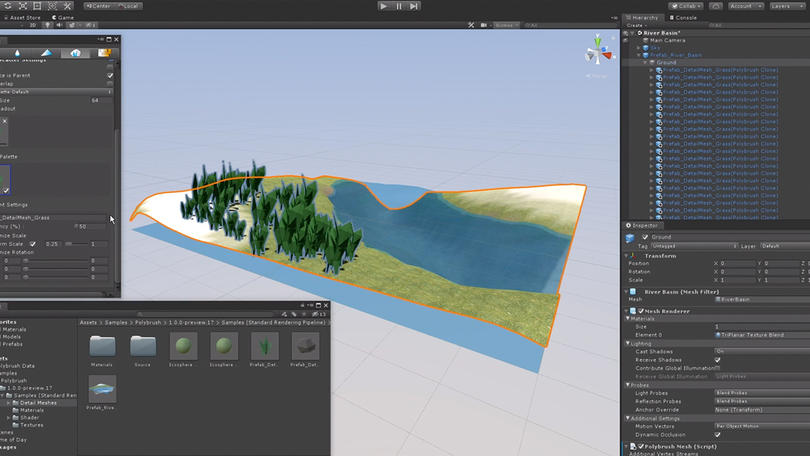Switch to the Asset Store tab
The height and width of the screenshot is (456, 810).
[22, 18]
